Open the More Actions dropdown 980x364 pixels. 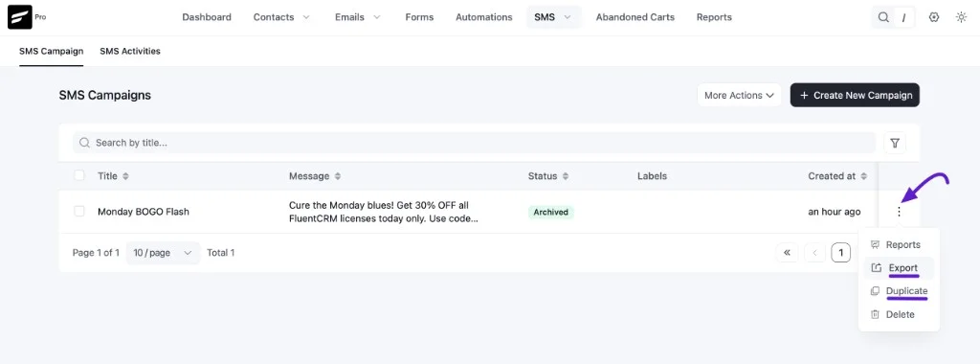(740, 95)
